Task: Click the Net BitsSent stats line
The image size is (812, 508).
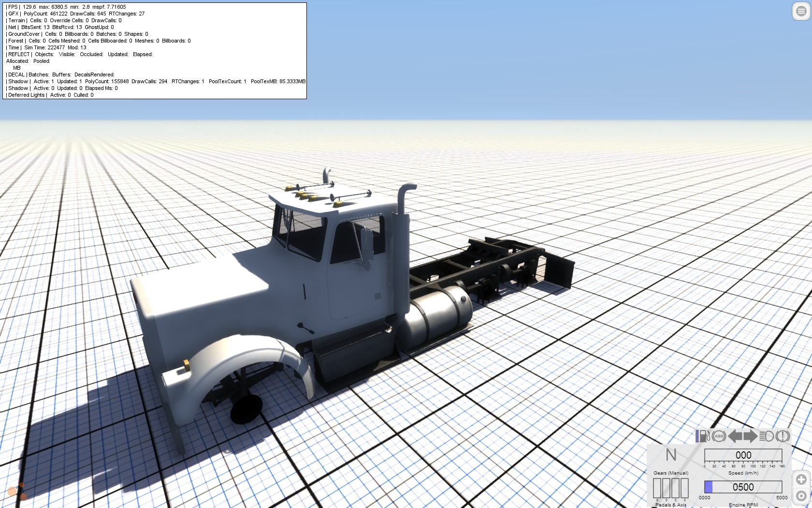Action: pyautogui.click(x=60, y=27)
